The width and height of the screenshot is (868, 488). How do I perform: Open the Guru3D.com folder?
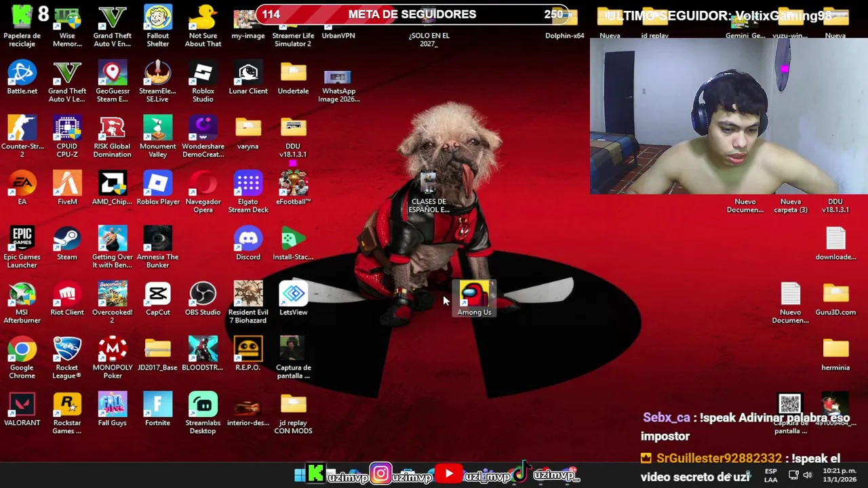pos(835,299)
